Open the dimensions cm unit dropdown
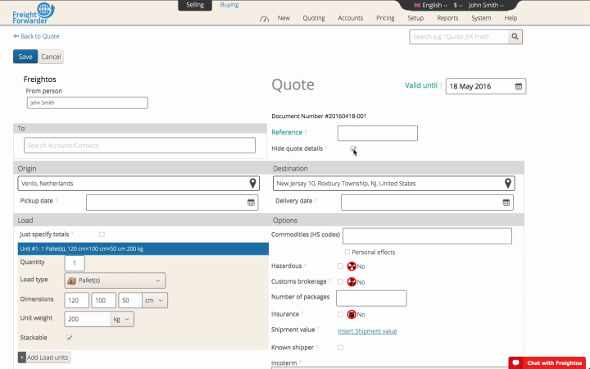The image size is (590, 369). (155, 300)
